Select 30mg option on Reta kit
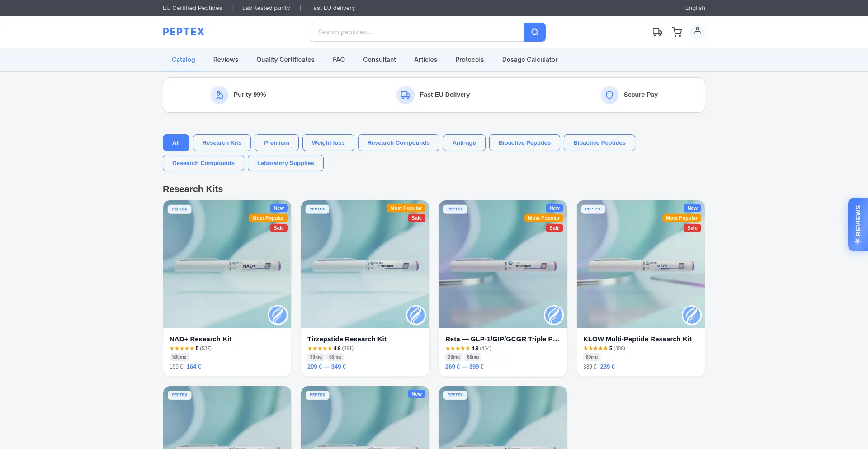This screenshot has height=449, width=868. [454, 357]
